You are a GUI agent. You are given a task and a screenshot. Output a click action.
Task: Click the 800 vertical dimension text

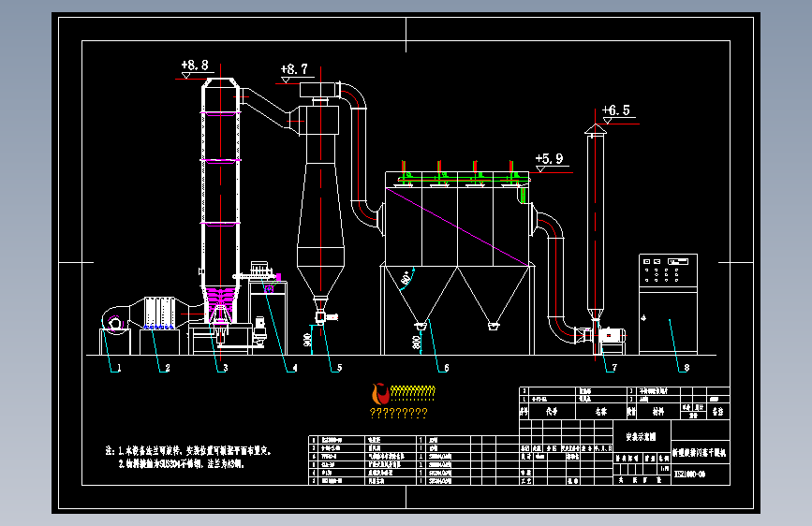[x=417, y=343]
